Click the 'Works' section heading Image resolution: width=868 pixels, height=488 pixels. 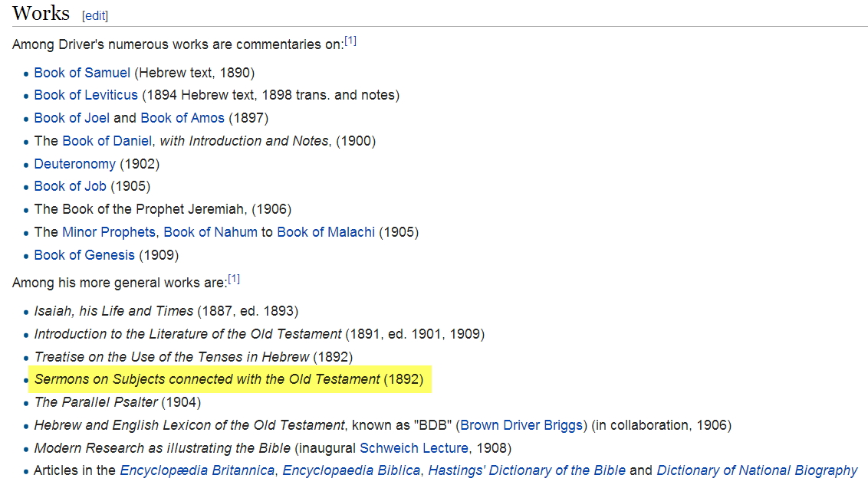(41, 13)
